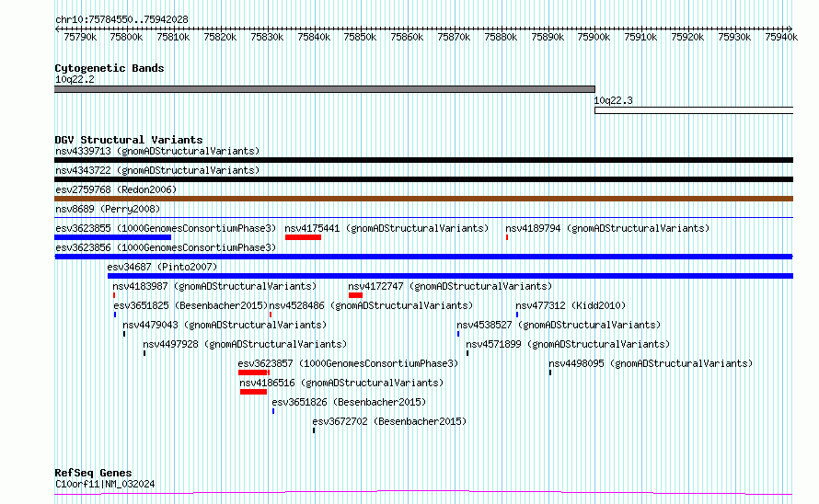The width and height of the screenshot is (819, 504).
Task: Click the nsv4175441 gnomAD variant label
Action: coord(386,229)
